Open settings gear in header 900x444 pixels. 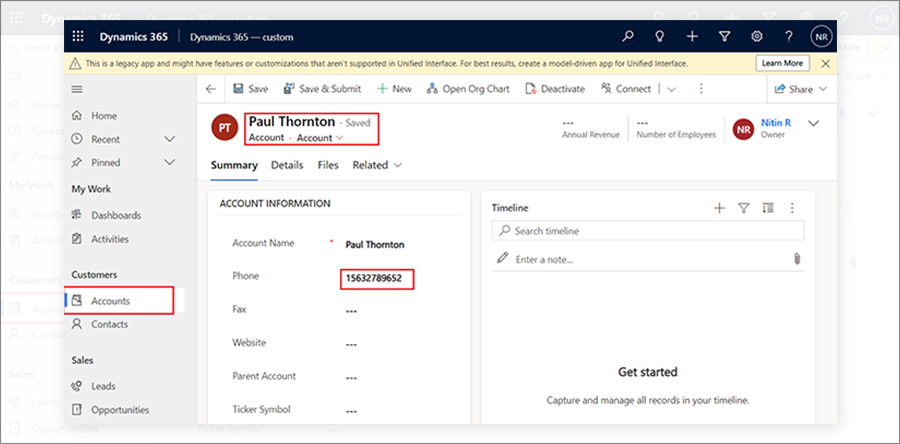click(x=757, y=36)
